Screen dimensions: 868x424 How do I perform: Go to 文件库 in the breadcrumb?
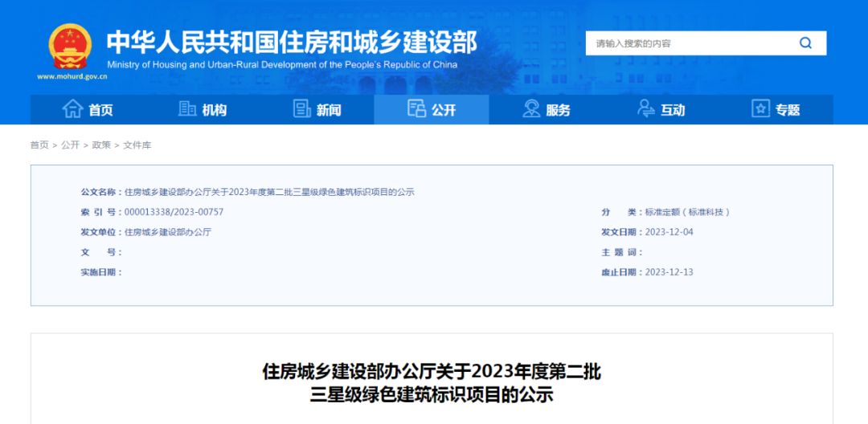point(137,145)
